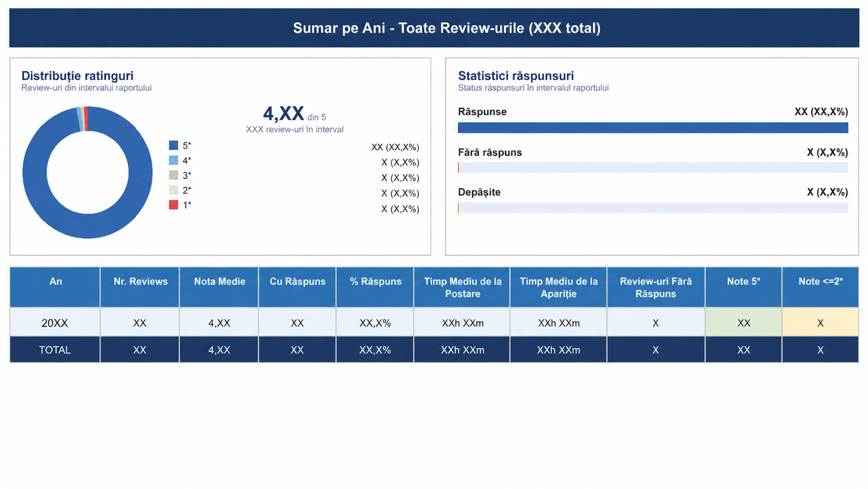Click the 2* pale legend swatch
868x489 pixels.
click(173, 190)
